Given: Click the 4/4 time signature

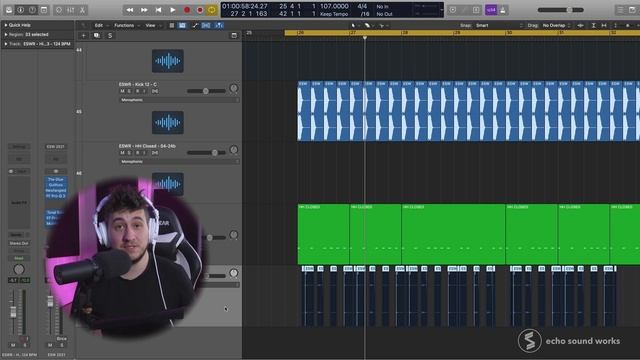Looking at the screenshot, I should pyautogui.click(x=362, y=7).
